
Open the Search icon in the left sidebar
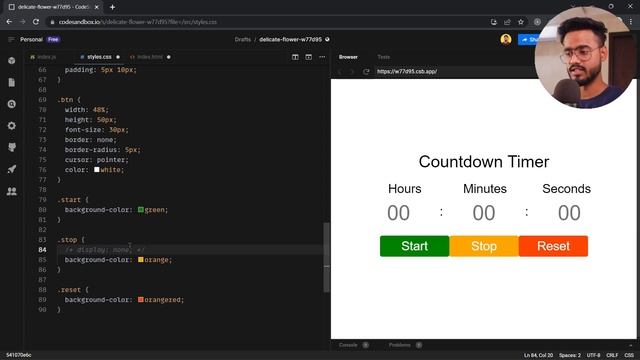pos(11,104)
